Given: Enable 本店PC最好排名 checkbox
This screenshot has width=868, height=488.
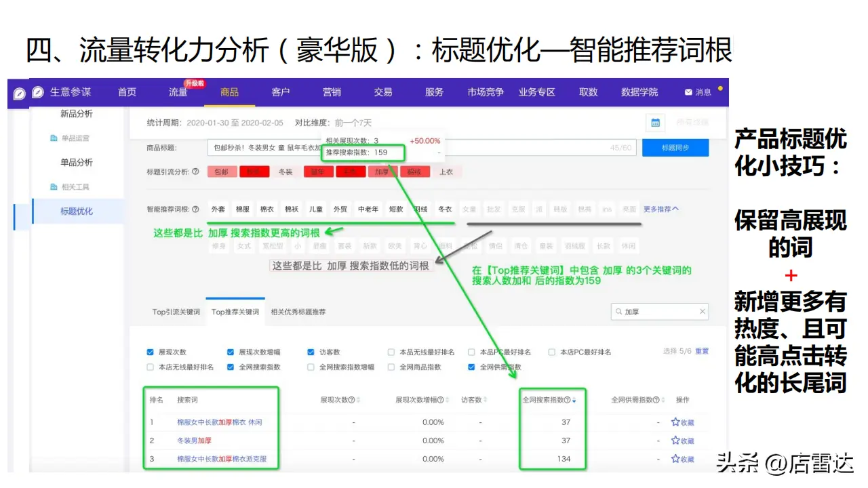Looking at the screenshot, I should 552,352.
